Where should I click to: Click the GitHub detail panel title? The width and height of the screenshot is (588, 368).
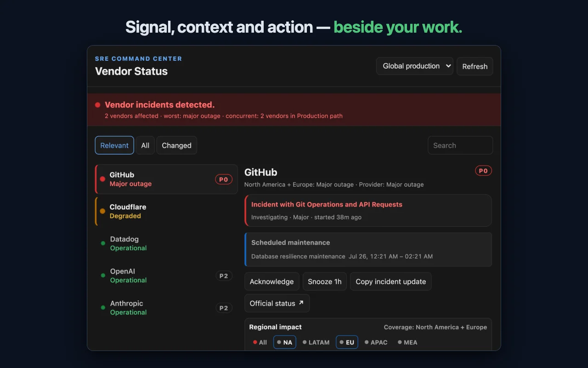(261, 172)
